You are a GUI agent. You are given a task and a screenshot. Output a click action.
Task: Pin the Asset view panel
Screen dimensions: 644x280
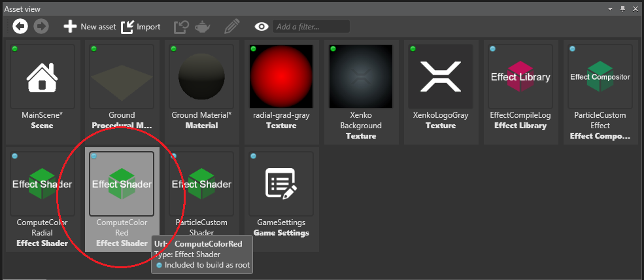click(622, 8)
